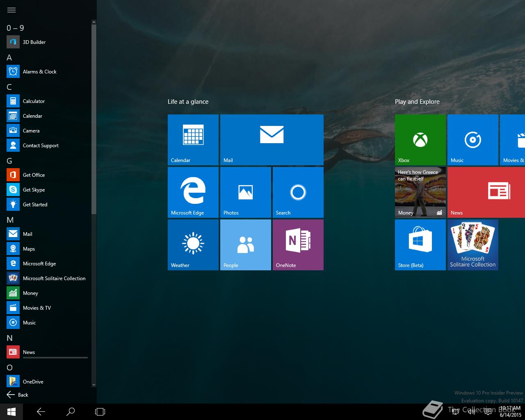Image resolution: width=525 pixels, height=420 pixels.
Task: Click the Play and Explore group title
Action: click(417, 102)
